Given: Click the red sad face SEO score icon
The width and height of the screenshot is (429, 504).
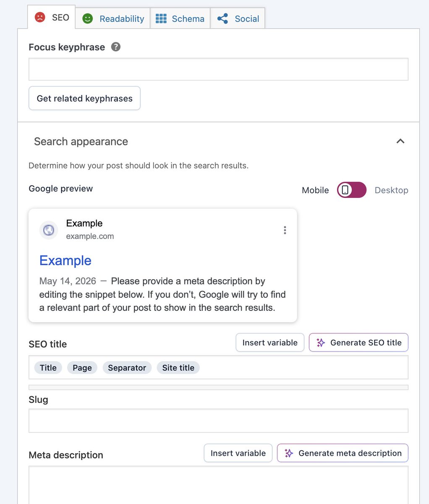Looking at the screenshot, I should click(40, 17).
